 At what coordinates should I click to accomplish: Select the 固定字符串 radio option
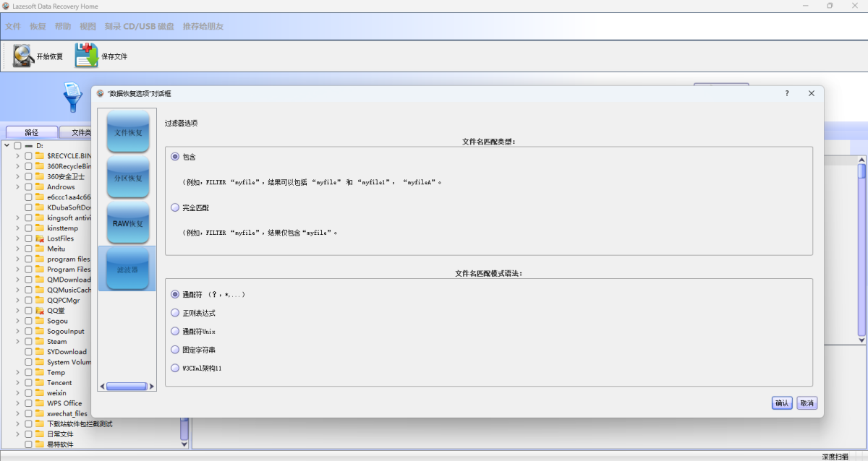(175, 350)
